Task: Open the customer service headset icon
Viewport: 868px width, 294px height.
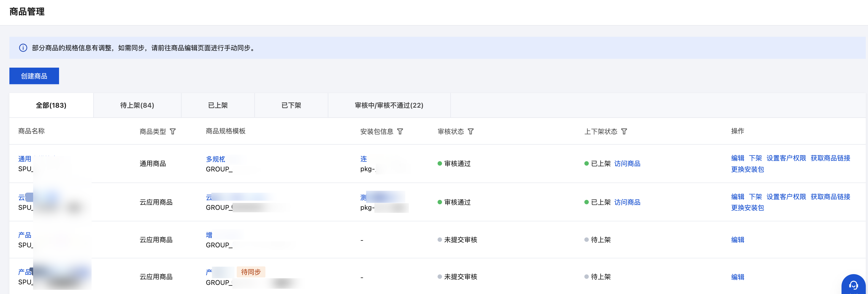Action: pyautogui.click(x=853, y=285)
